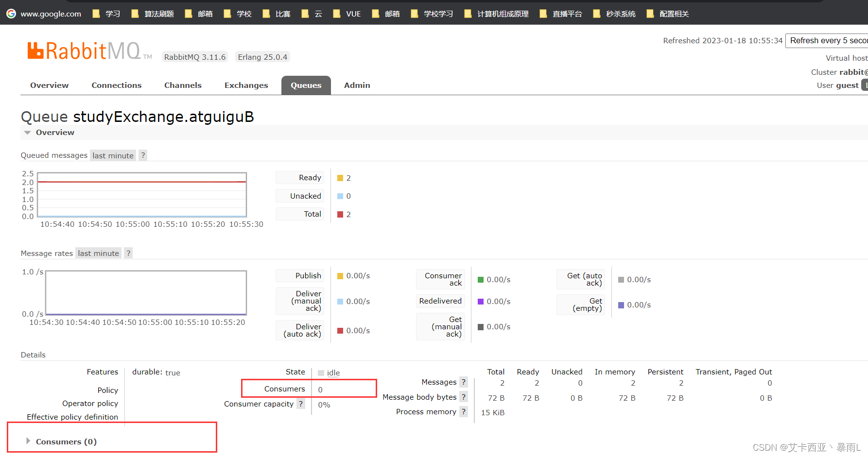Click help icon for Process memory

pyautogui.click(x=464, y=411)
